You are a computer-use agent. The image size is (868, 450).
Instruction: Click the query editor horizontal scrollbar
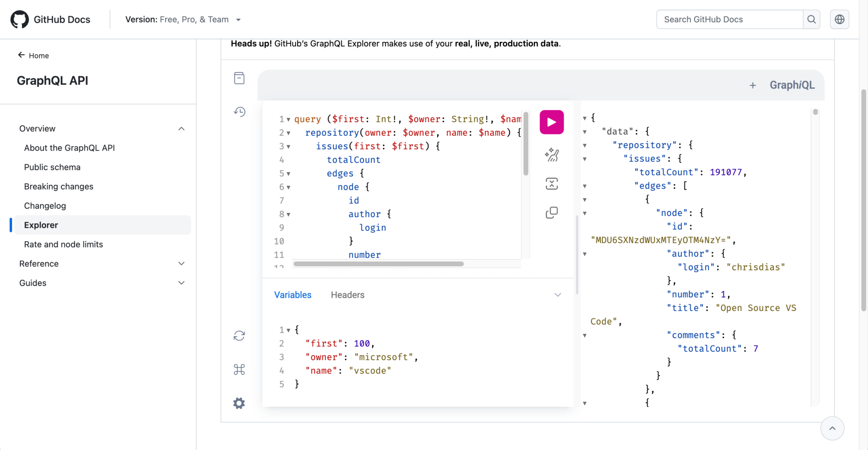378,264
